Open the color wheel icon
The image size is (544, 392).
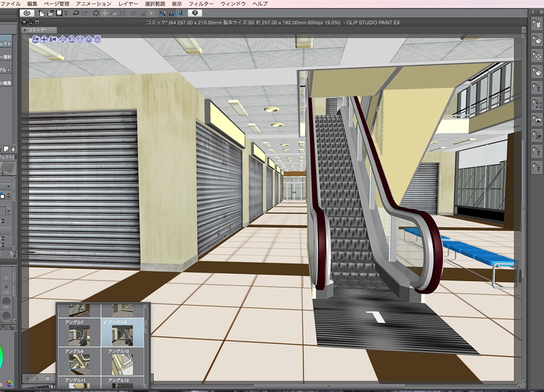point(9,384)
